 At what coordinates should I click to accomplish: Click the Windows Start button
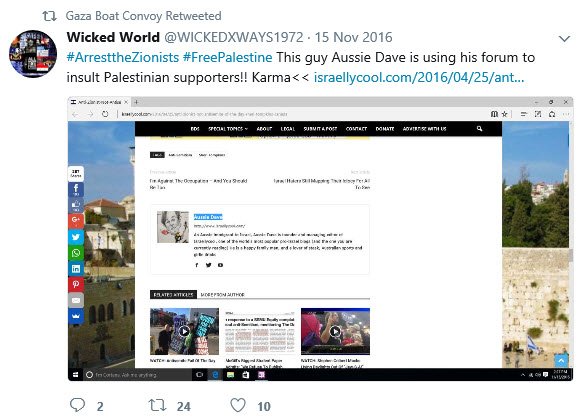click(75, 375)
